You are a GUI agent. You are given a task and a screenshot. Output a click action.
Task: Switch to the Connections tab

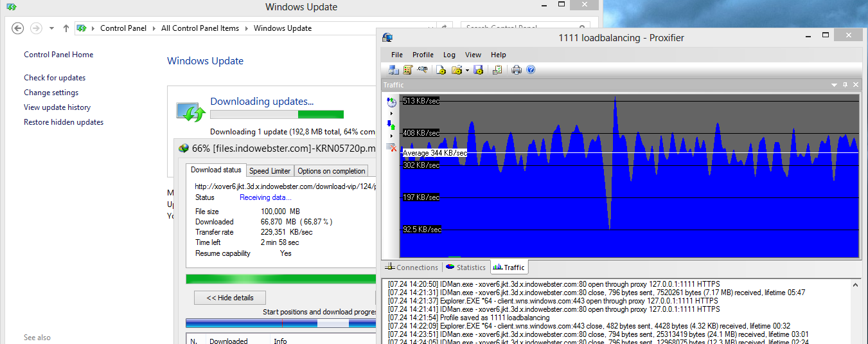pyautogui.click(x=411, y=267)
